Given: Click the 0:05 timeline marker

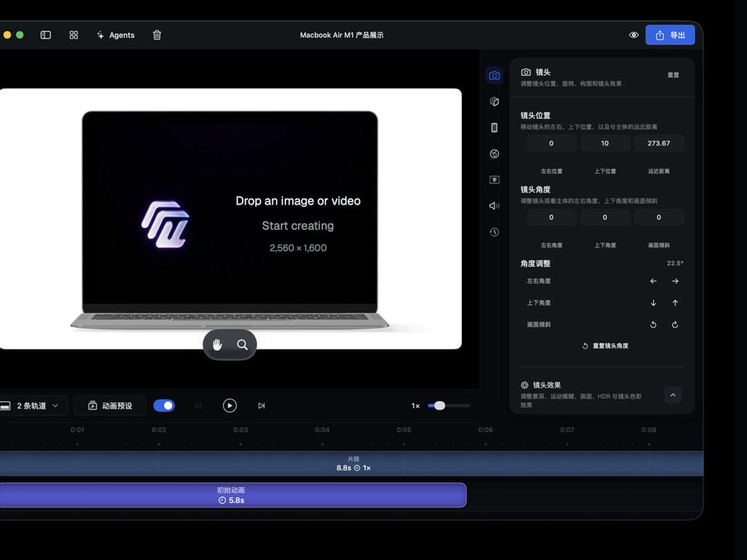Looking at the screenshot, I should coord(404,430).
